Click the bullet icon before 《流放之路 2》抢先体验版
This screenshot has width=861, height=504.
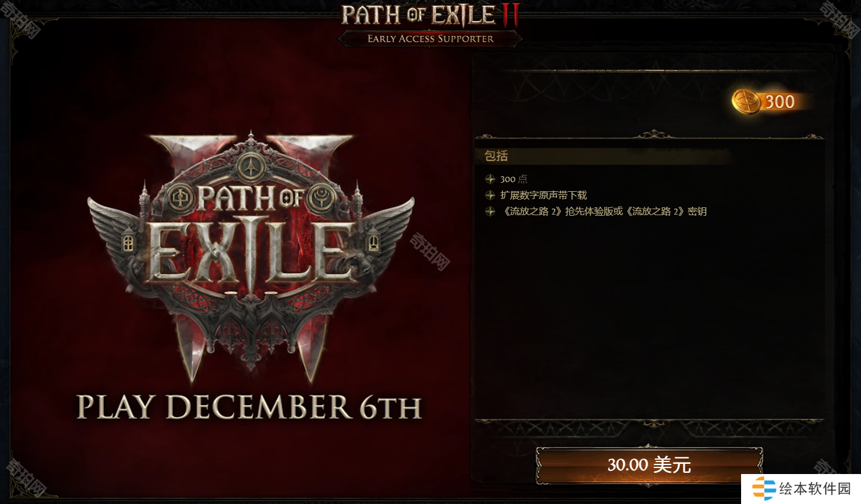click(490, 212)
